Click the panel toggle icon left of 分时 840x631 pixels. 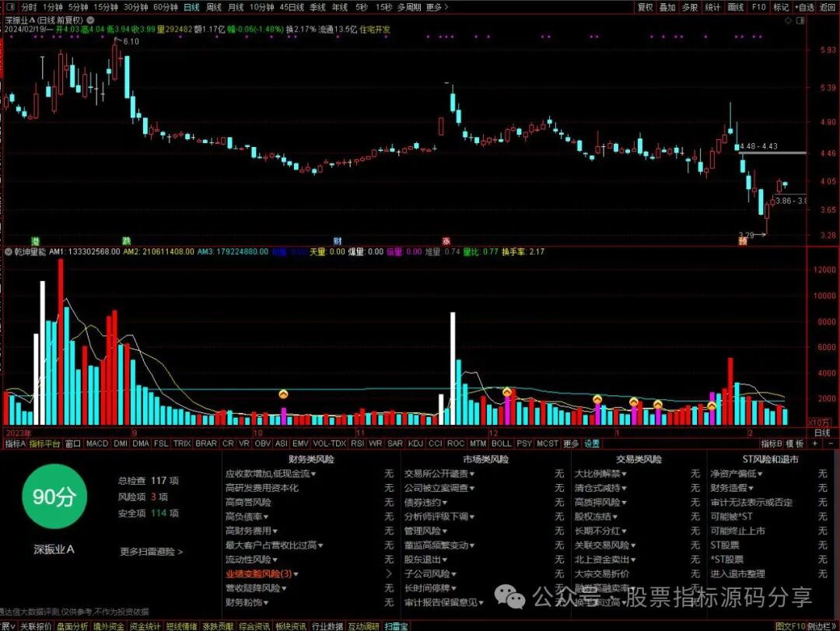(11, 7)
